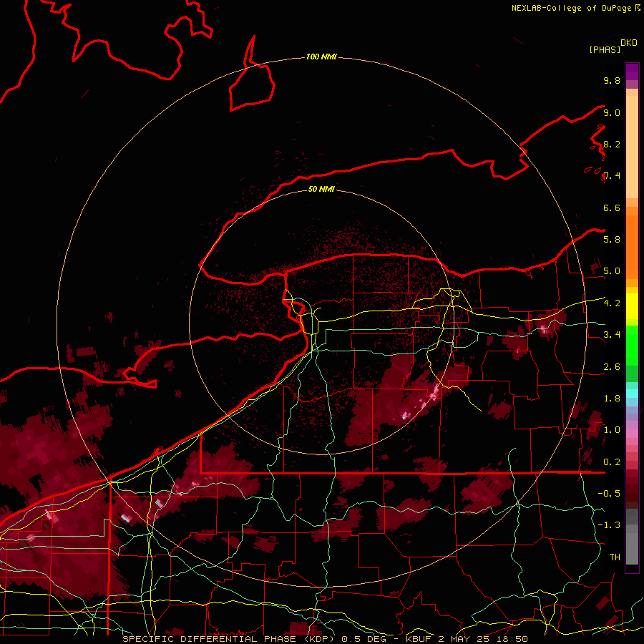Pick the bright yellow band of the color scale
This screenshot has height=644, width=644.
click(632, 306)
